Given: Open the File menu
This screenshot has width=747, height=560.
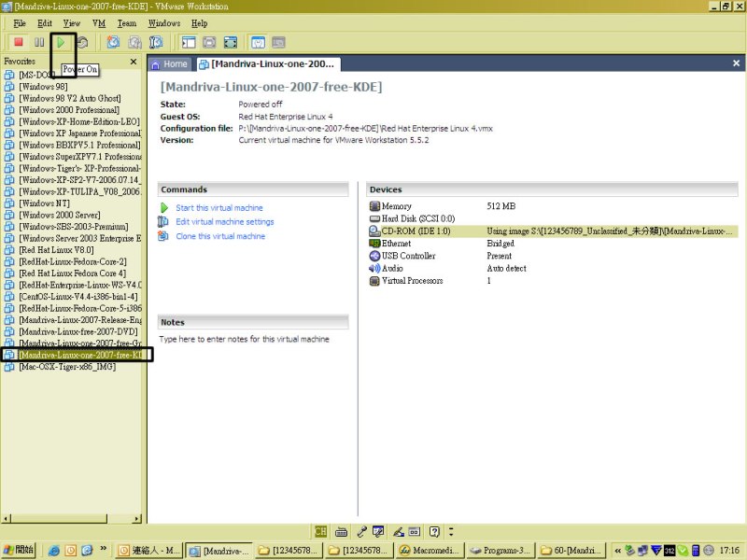Looking at the screenshot, I should (20, 23).
